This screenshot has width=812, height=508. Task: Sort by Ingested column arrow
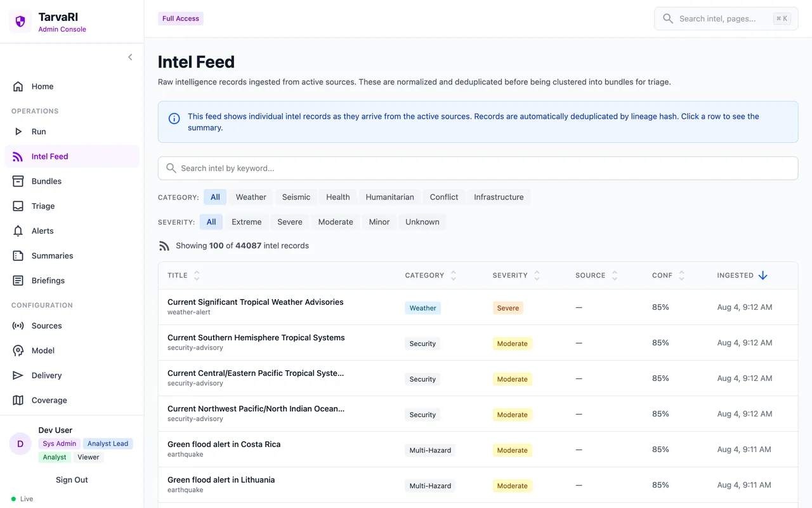tap(763, 276)
